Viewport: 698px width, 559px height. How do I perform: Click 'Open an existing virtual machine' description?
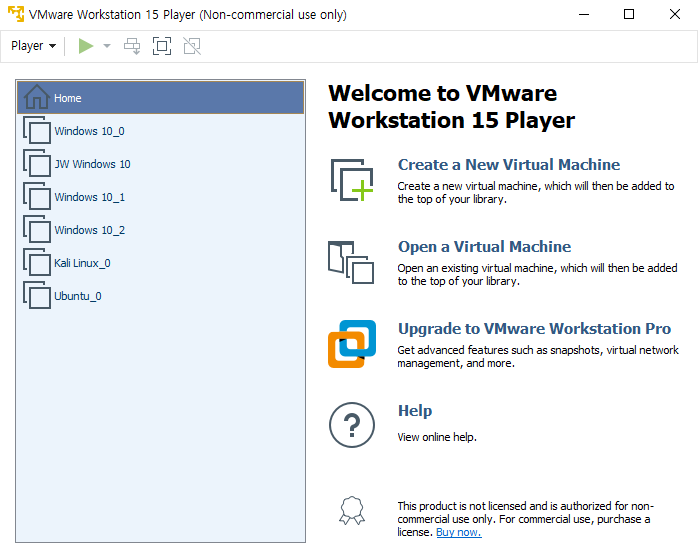[x=537, y=275]
